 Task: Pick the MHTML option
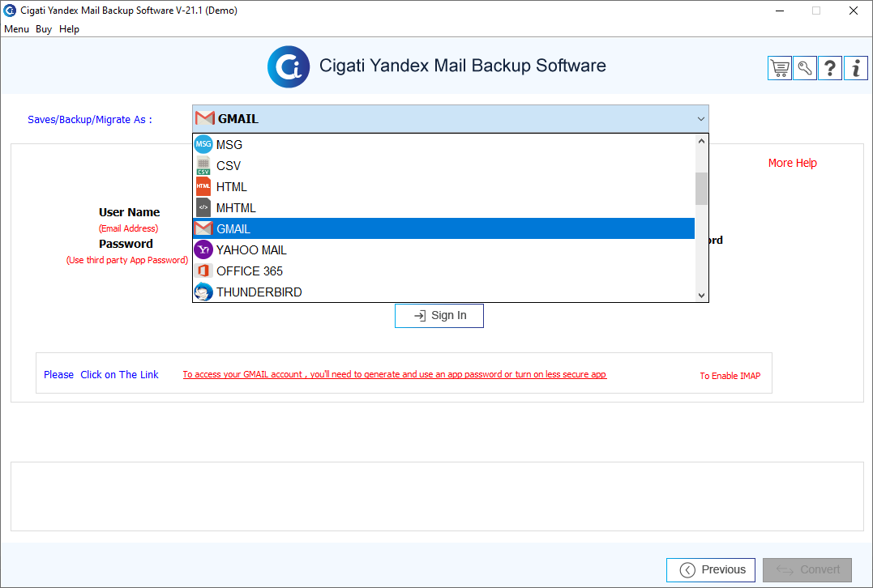[x=443, y=208]
